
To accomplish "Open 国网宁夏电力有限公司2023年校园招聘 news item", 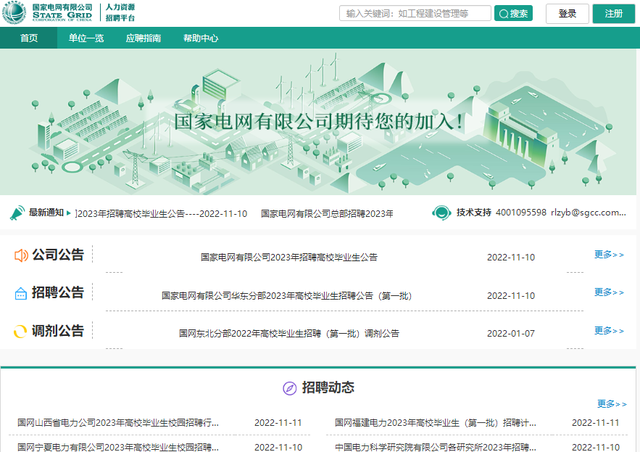I will point(118,447).
